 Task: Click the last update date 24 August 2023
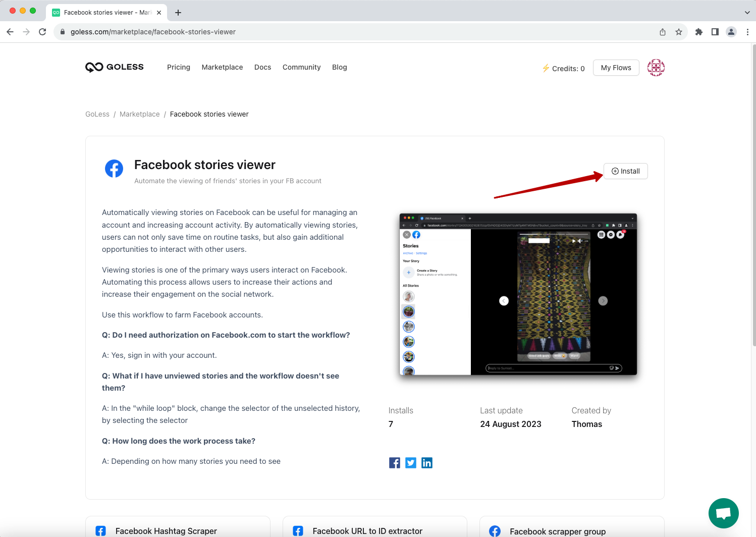tap(511, 424)
